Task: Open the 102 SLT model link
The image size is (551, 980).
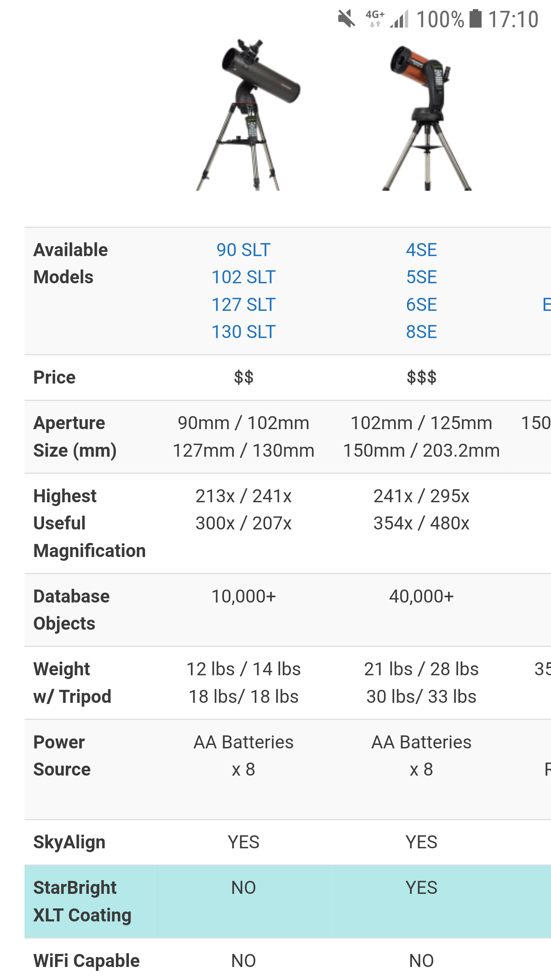Action: (243, 277)
